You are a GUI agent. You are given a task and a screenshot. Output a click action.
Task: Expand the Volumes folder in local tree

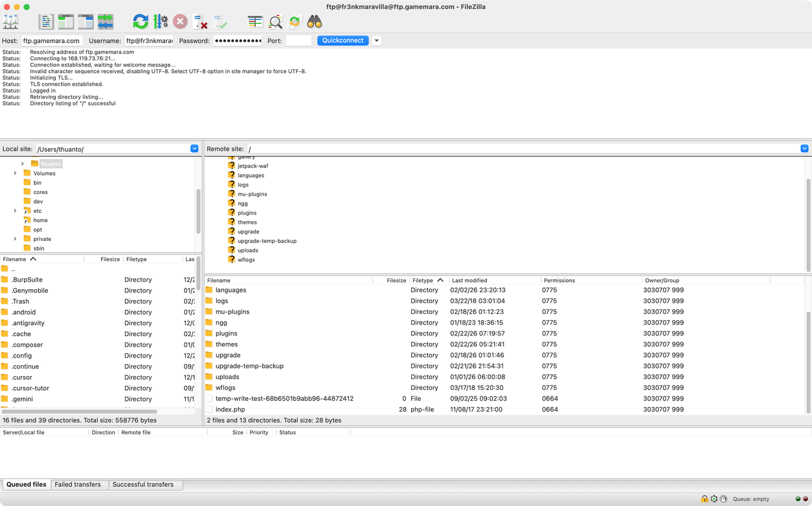coord(15,173)
